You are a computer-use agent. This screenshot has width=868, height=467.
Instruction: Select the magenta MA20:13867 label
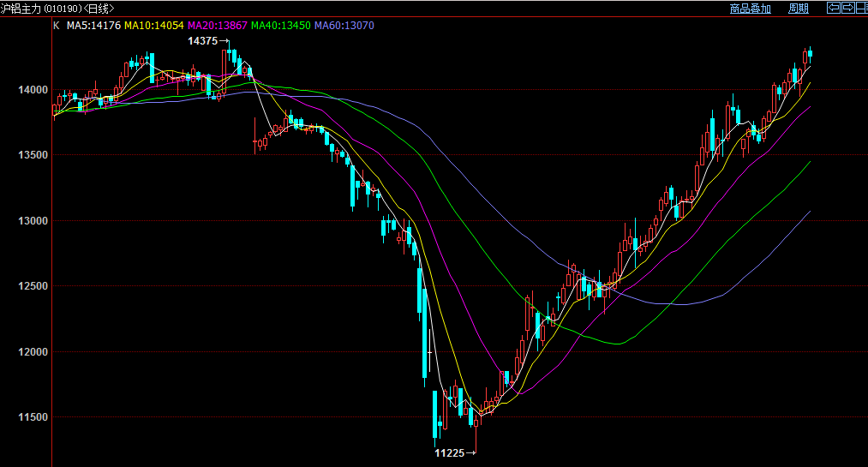[218, 26]
